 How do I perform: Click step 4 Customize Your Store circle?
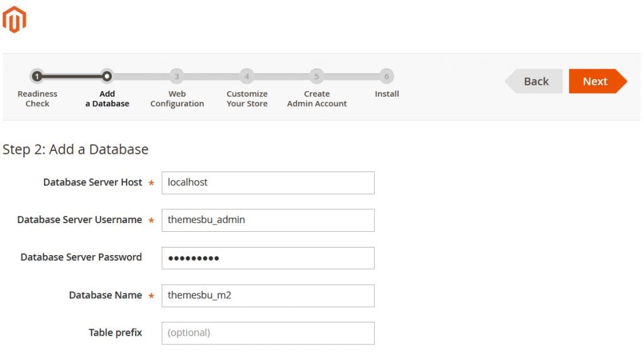click(247, 77)
